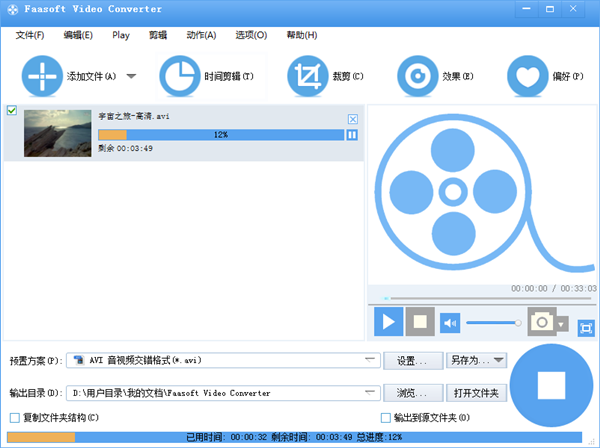Toggle fullscreen preview icon
Image resolution: width=600 pixels, height=448 pixels.
click(585, 327)
